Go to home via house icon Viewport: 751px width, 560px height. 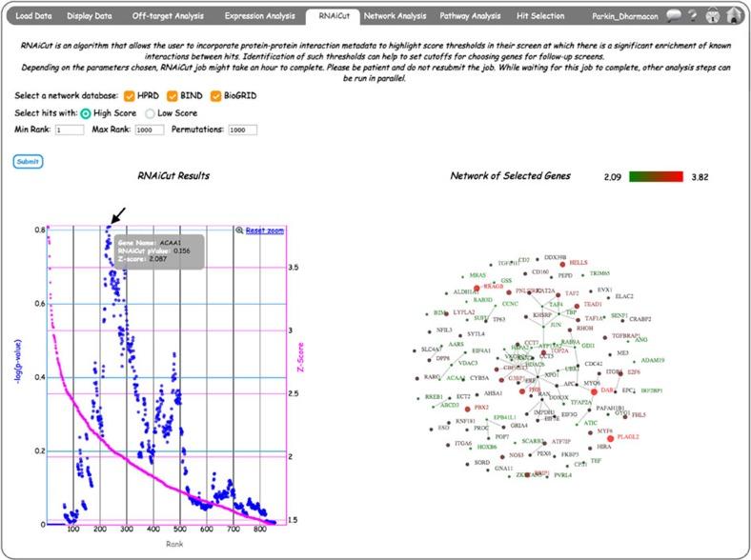tap(732, 15)
